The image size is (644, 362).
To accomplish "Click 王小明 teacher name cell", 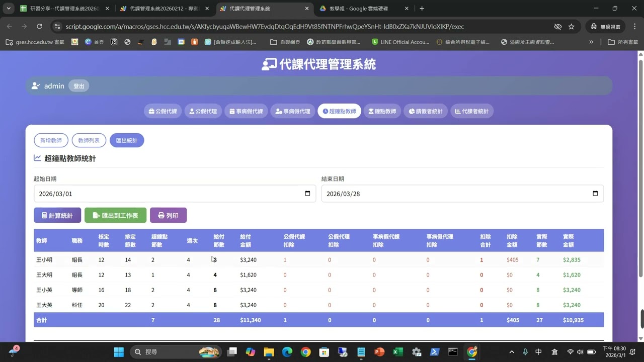I will pos(44,260).
